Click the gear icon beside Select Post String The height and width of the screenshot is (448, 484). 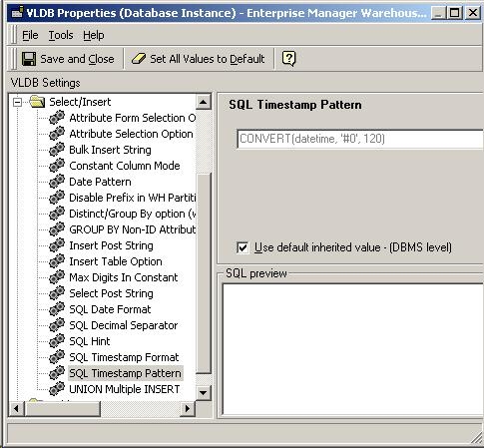pyautogui.click(x=57, y=293)
